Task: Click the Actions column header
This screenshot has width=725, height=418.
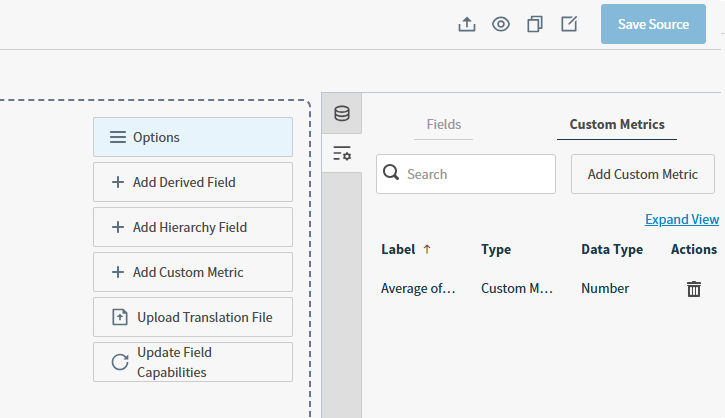Action: coord(694,249)
